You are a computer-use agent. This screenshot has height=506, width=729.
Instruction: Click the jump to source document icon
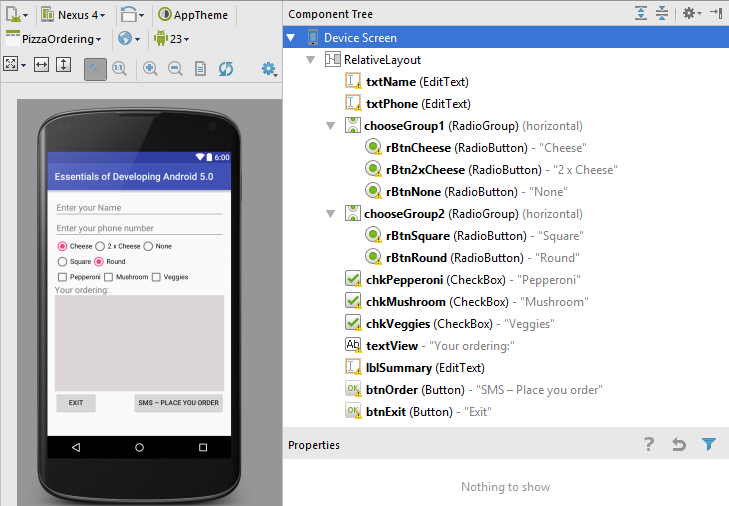(200, 69)
